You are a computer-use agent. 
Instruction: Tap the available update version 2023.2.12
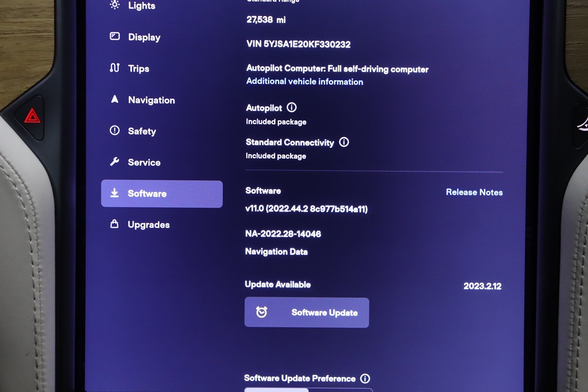[482, 286]
